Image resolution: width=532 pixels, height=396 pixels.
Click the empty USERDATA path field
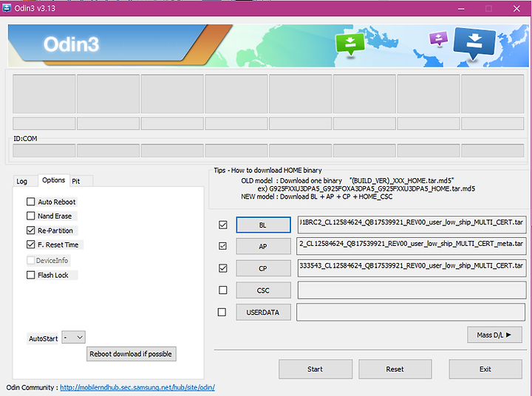tap(411, 312)
